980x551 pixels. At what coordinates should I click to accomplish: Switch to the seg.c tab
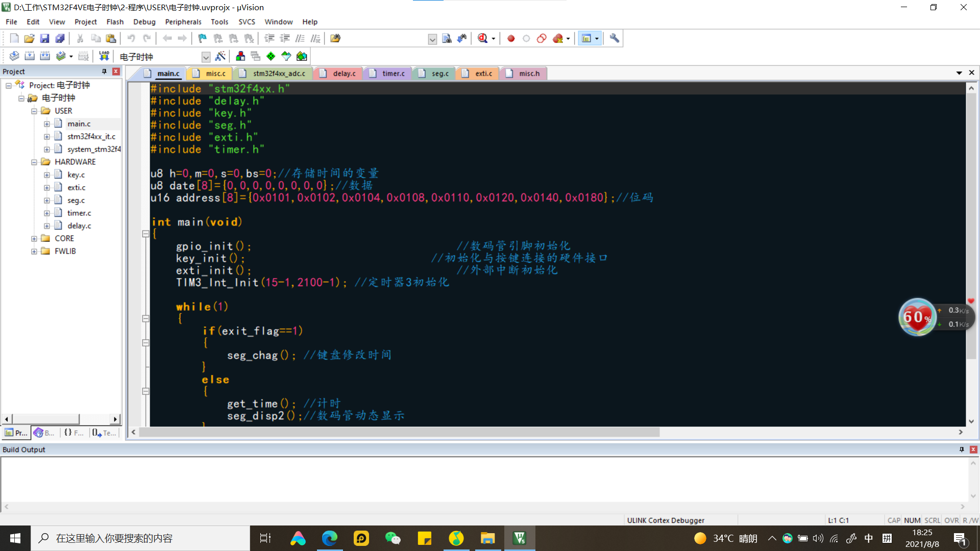click(434, 73)
